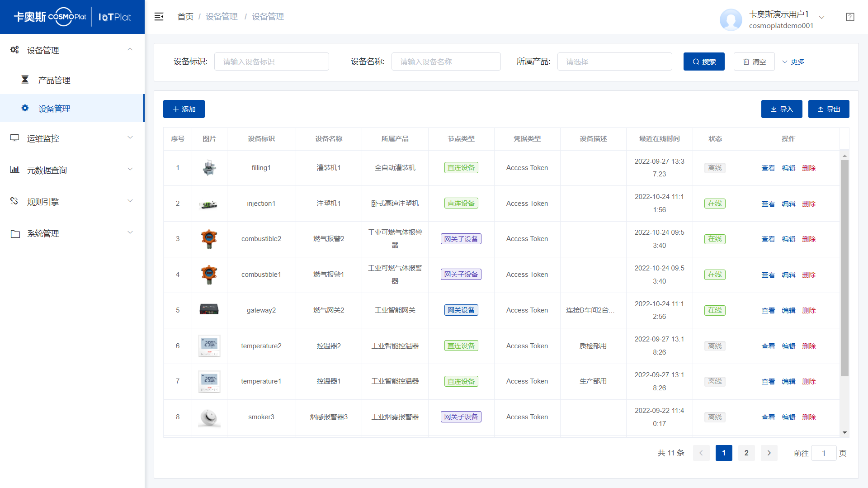This screenshot has height=488, width=868.
Task: Go to page 2 of the table
Action: [746, 453]
